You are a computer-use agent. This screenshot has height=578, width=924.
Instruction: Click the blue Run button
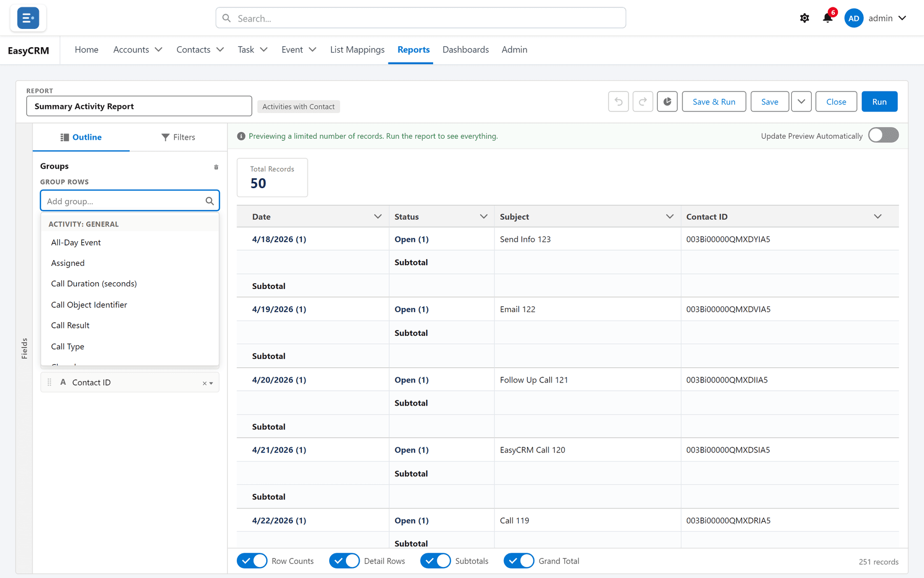click(879, 101)
